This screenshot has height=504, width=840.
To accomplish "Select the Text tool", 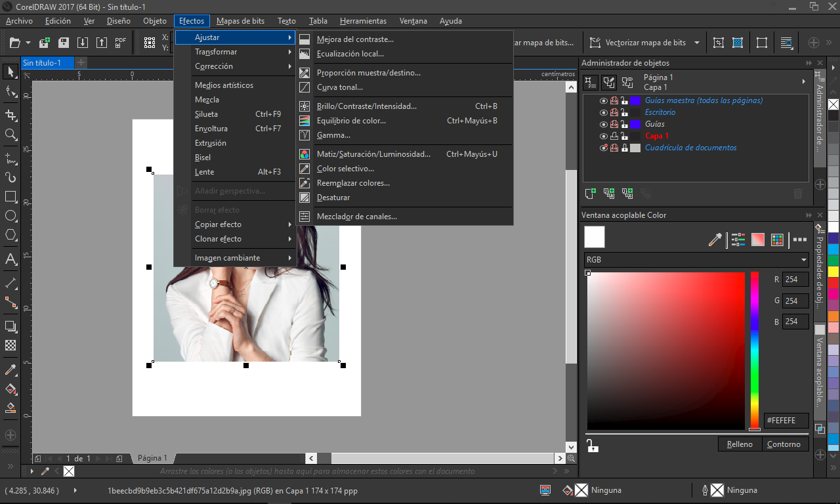I will click(10, 259).
